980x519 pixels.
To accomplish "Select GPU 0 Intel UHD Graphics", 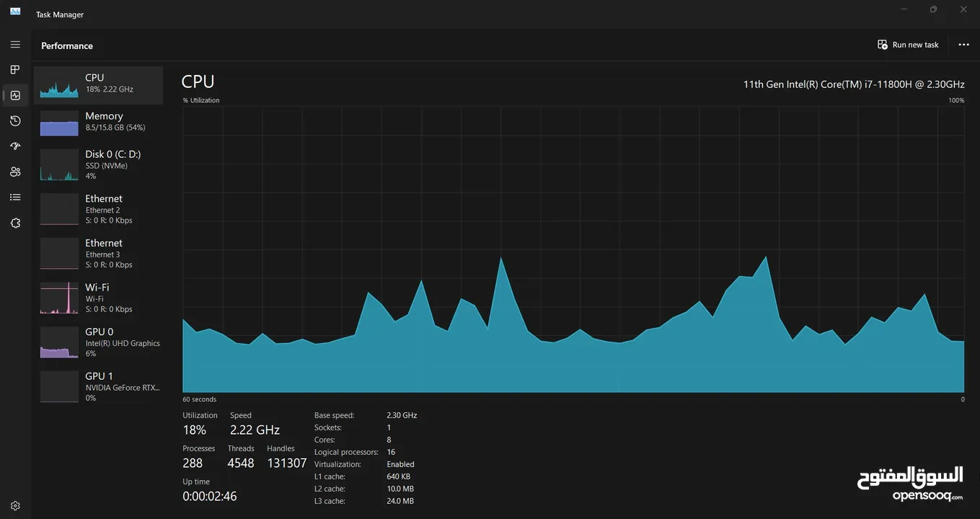I will tap(98, 342).
